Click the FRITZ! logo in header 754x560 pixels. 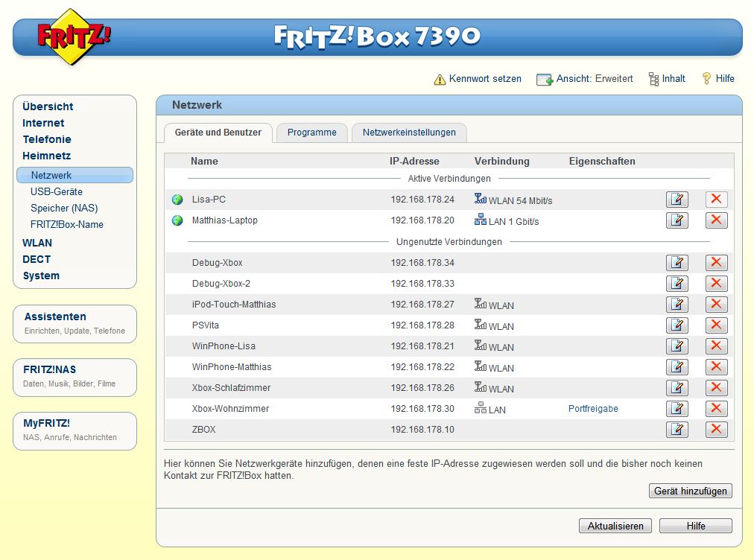73,36
